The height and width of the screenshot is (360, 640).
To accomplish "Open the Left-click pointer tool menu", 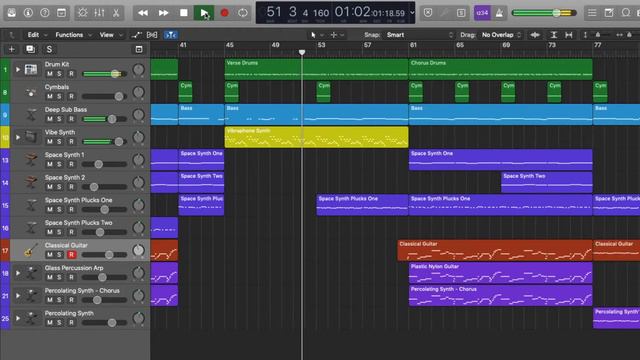I will pyautogui.click(x=317, y=35).
